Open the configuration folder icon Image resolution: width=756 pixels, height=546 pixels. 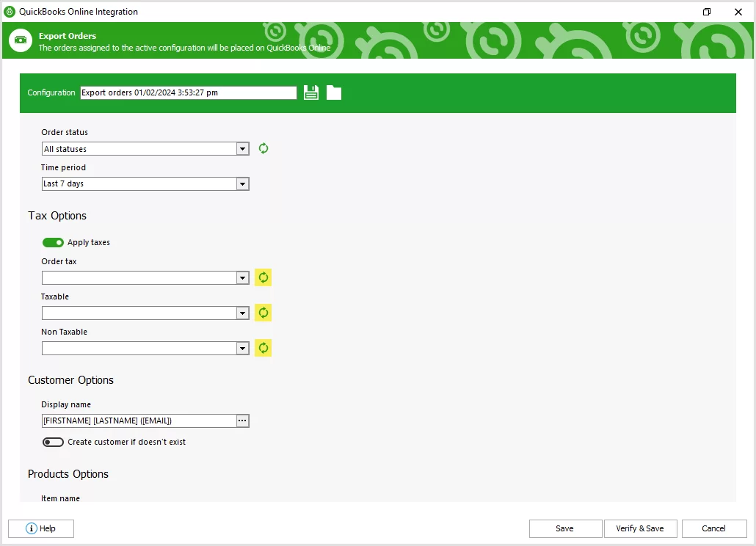point(334,92)
